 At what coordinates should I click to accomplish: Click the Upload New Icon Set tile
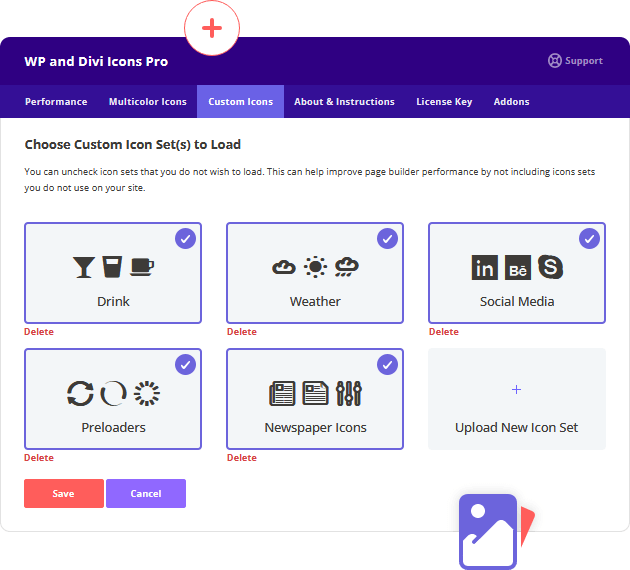tap(517, 399)
